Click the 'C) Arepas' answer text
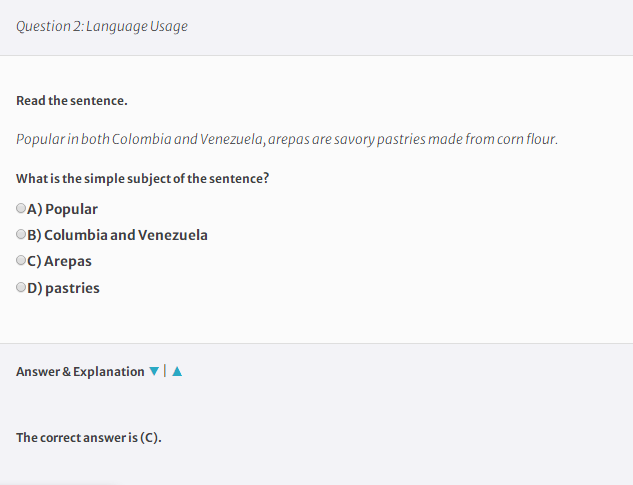This screenshot has height=485, width=633. [59, 261]
